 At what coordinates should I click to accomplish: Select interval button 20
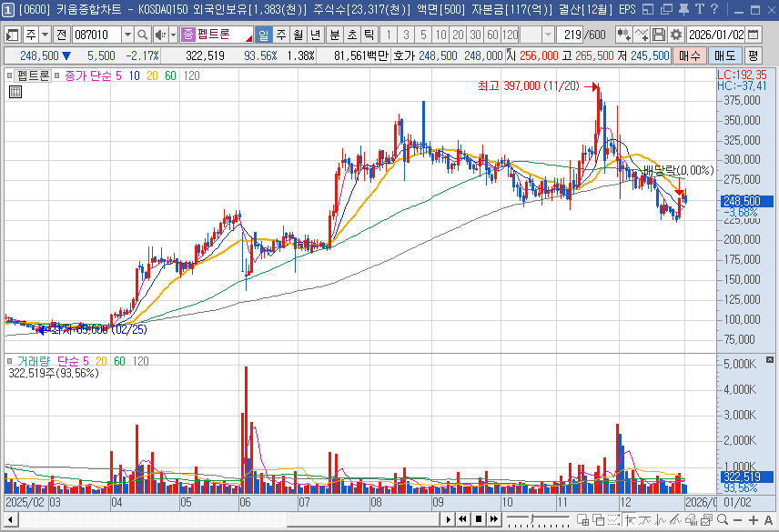(x=458, y=35)
